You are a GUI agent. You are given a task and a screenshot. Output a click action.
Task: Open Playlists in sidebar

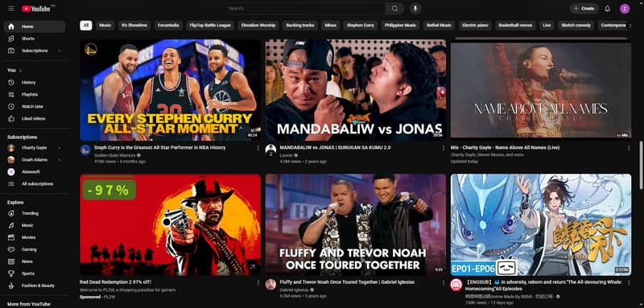coord(35,94)
